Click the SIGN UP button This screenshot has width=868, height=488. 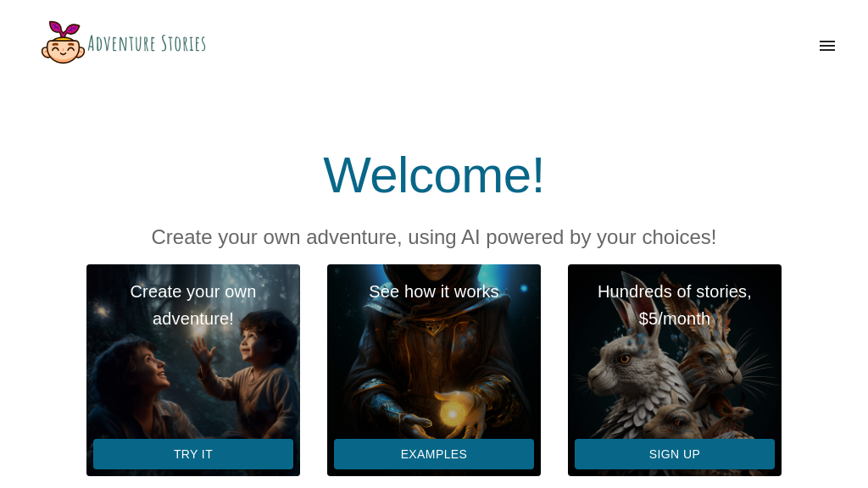click(675, 454)
